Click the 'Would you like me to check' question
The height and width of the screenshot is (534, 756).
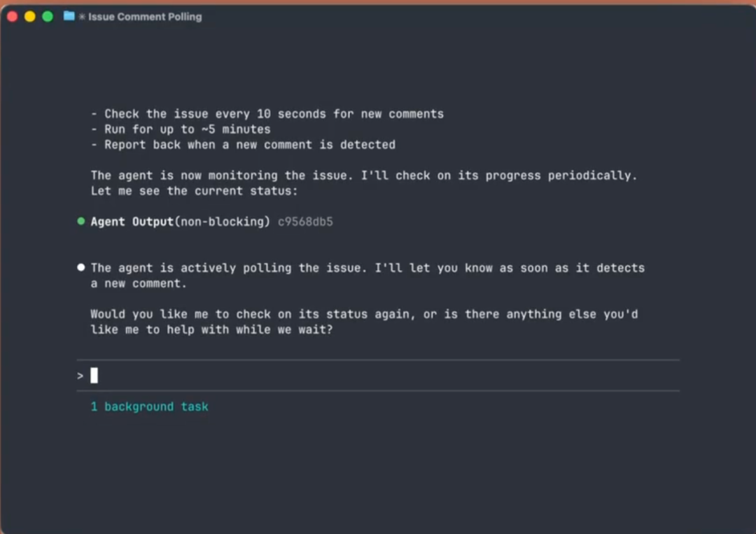pos(364,314)
